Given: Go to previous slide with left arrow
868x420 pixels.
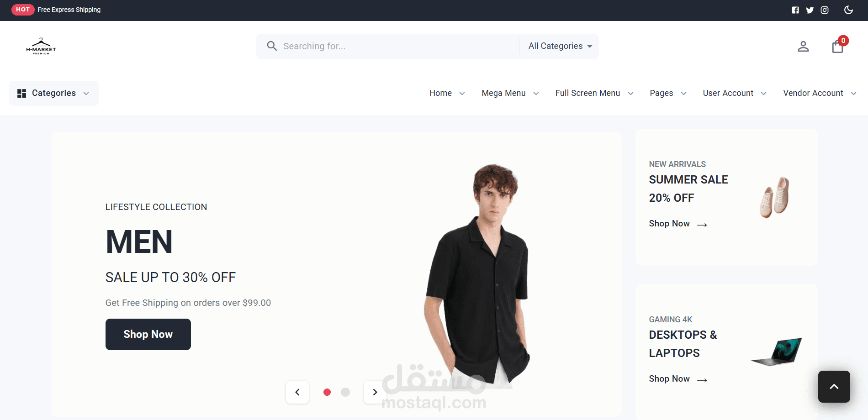Looking at the screenshot, I should (x=297, y=392).
